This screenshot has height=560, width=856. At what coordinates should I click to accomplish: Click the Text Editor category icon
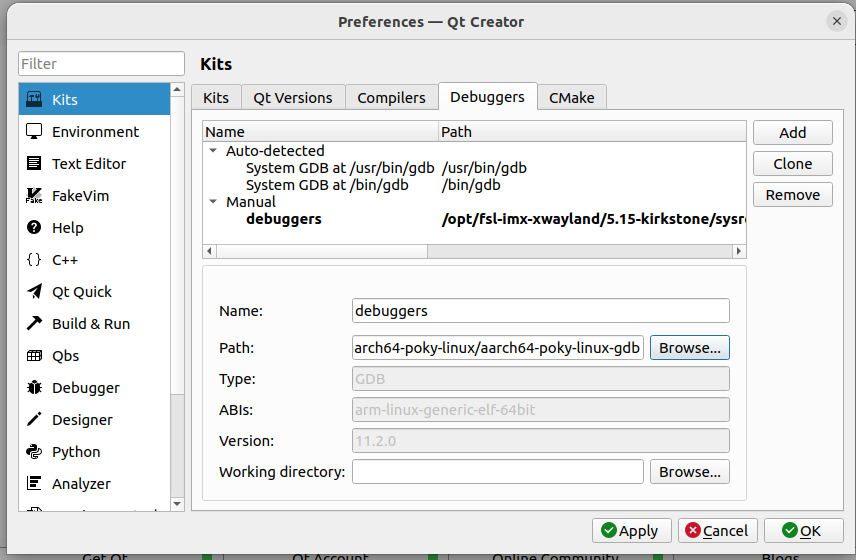tap(34, 164)
